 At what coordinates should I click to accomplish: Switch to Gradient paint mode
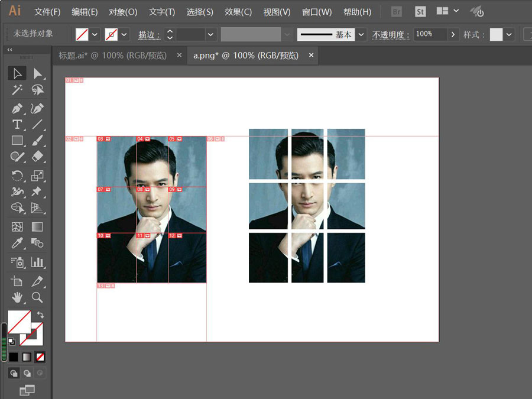coord(27,357)
